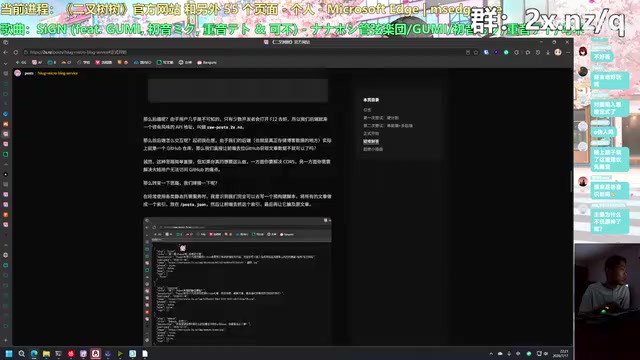
Task: Open the blue extension icon in the toolbar
Action: point(486,52)
